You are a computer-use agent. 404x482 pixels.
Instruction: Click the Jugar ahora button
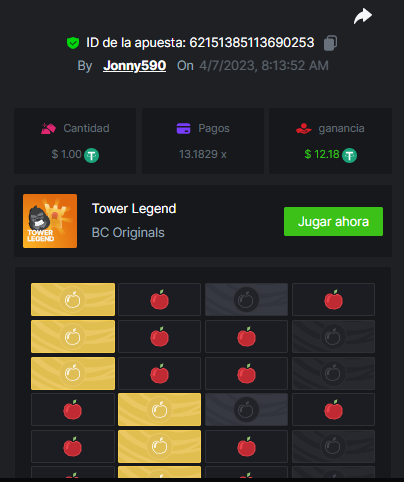click(333, 222)
